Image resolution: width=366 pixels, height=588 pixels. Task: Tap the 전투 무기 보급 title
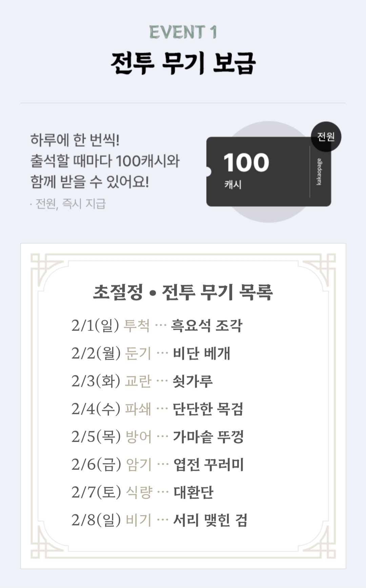point(183,63)
